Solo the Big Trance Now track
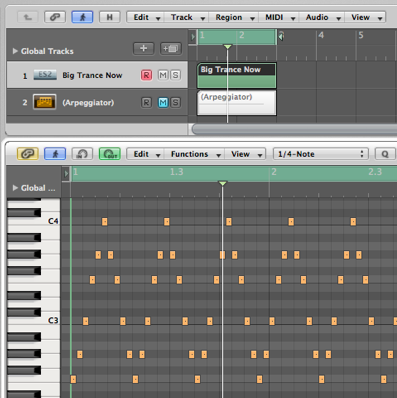397x398 pixels. [175, 75]
